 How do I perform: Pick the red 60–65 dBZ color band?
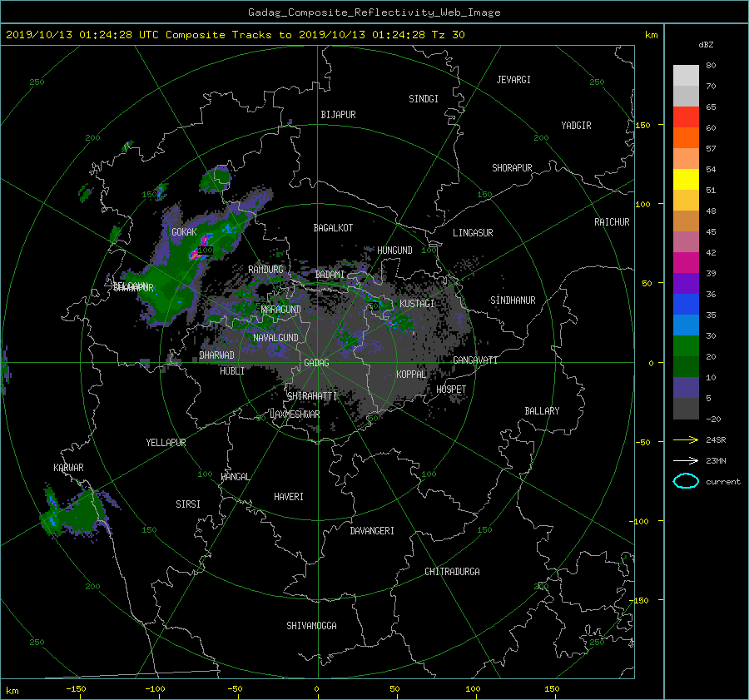[x=686, y=117]
